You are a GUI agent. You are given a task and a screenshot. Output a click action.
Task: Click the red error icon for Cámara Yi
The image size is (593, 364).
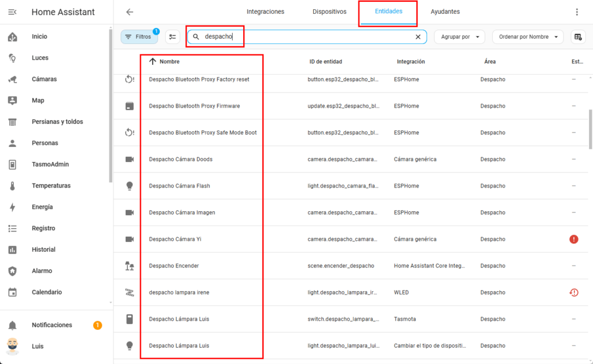point(573,239)
